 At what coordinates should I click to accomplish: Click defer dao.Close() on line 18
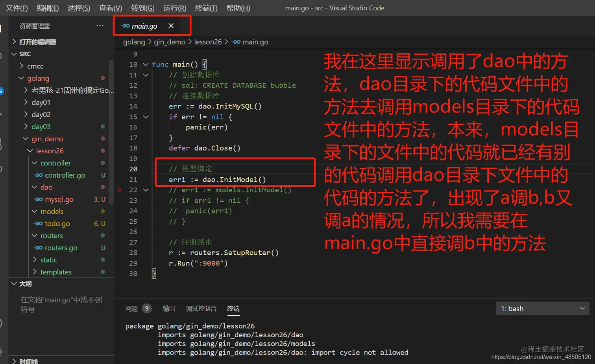(205, 148)
